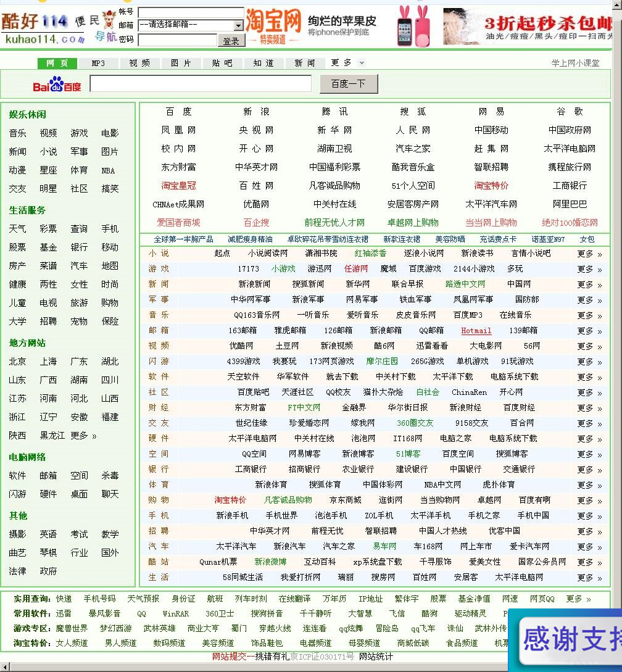Open the 绝对100婚恋网 link
The height and width of the screenshot is (672, 622).
point(570,223)
